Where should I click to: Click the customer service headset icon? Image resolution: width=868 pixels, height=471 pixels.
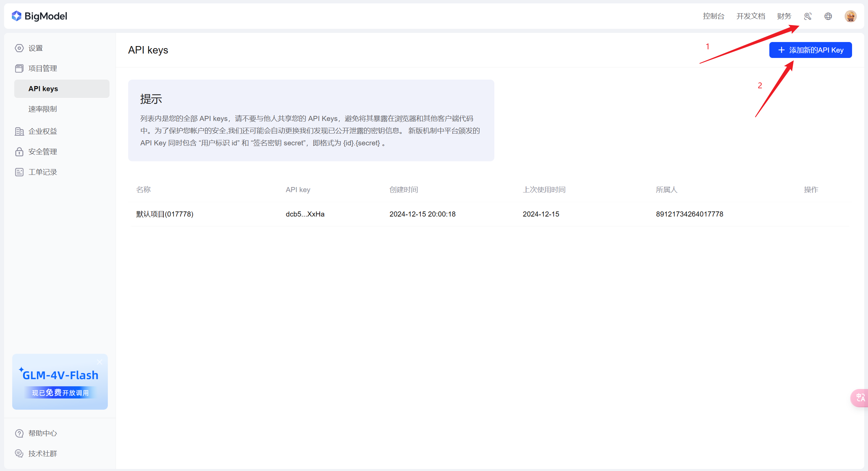click(808, 16)
